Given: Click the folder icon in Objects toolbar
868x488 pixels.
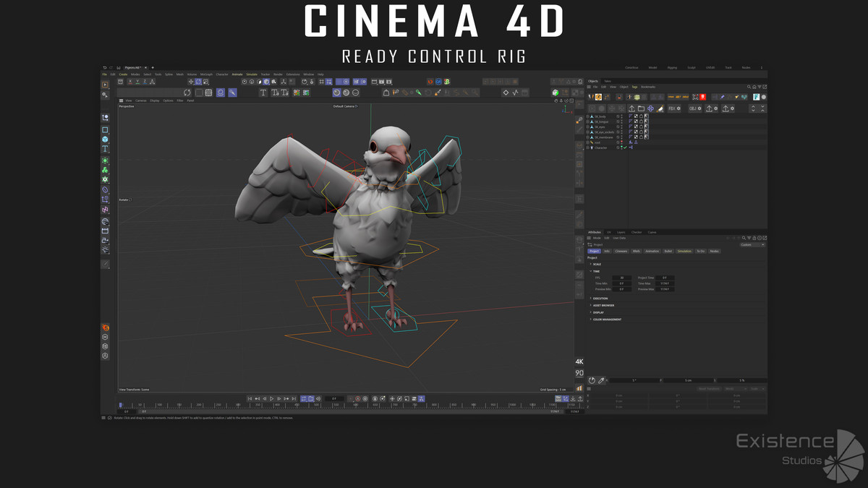Looking at the screenshot, I should pyautogui.click(x=641, y=108).
